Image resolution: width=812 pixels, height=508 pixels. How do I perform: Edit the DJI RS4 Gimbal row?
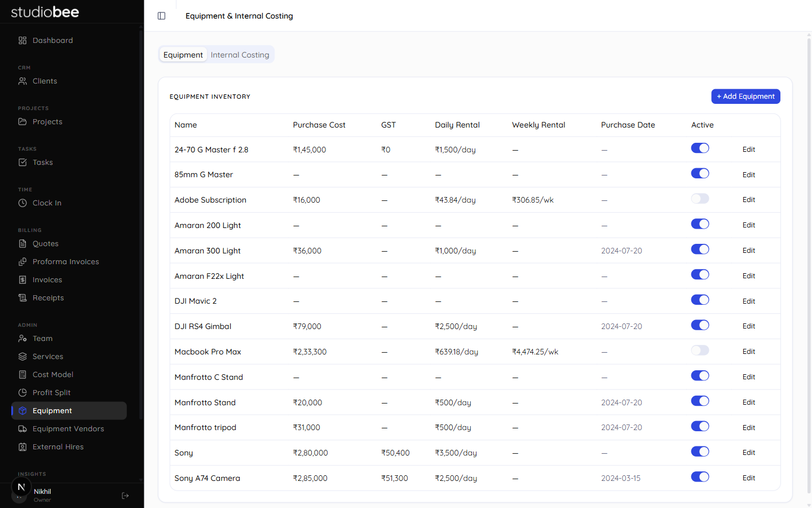tap(748, 326)
